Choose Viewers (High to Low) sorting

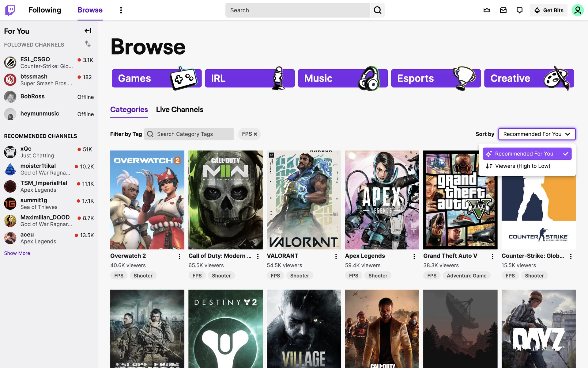(x=522, y=166)
